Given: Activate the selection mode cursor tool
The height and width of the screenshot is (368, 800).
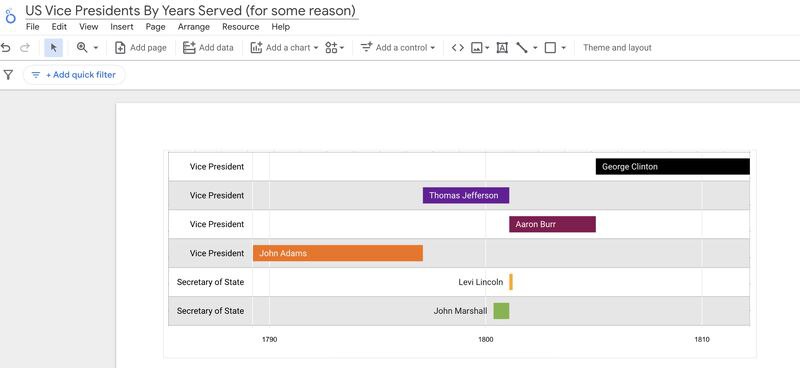Looking at the screenshot, I should pos(54,48).
